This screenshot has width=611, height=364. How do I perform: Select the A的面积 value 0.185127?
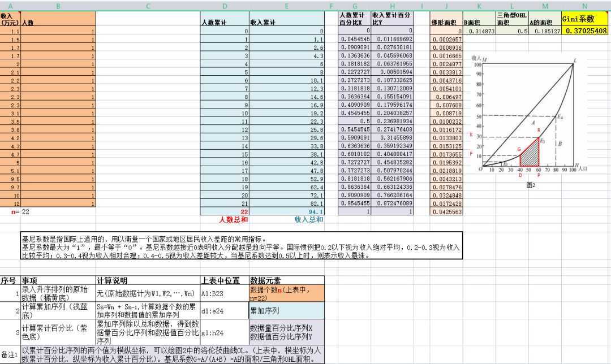point(545,31)
